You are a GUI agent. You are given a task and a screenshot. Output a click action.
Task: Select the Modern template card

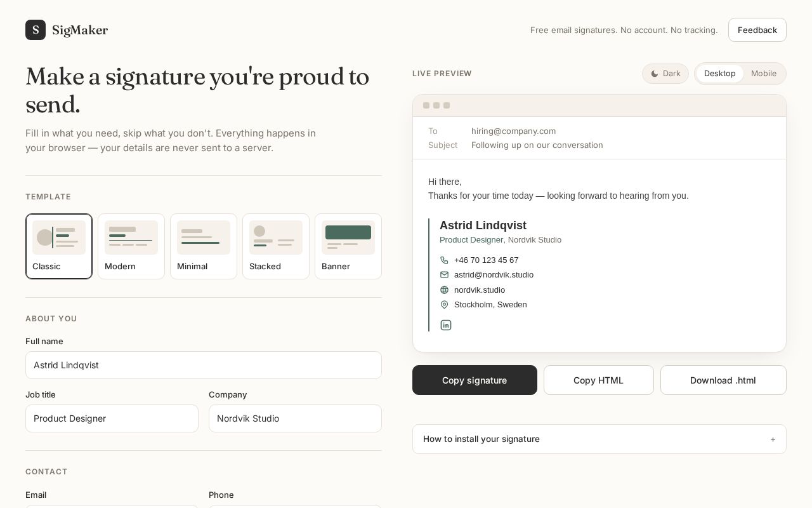[131, 246]
